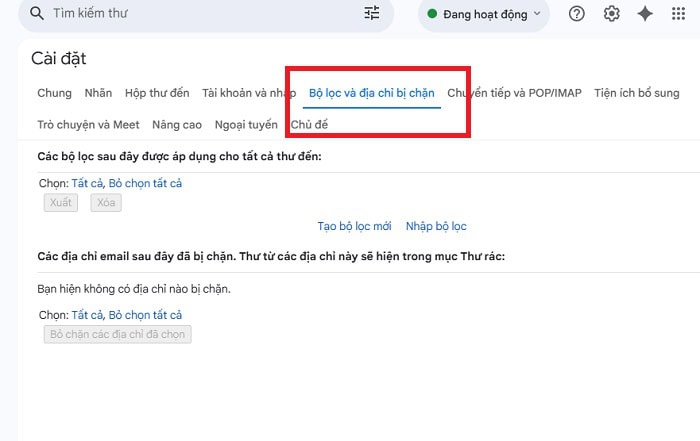Click Bỏ chọn tất cả under blocked addresses
The image size is (700, 441).
pyautogui.click(x=145, y=315)
